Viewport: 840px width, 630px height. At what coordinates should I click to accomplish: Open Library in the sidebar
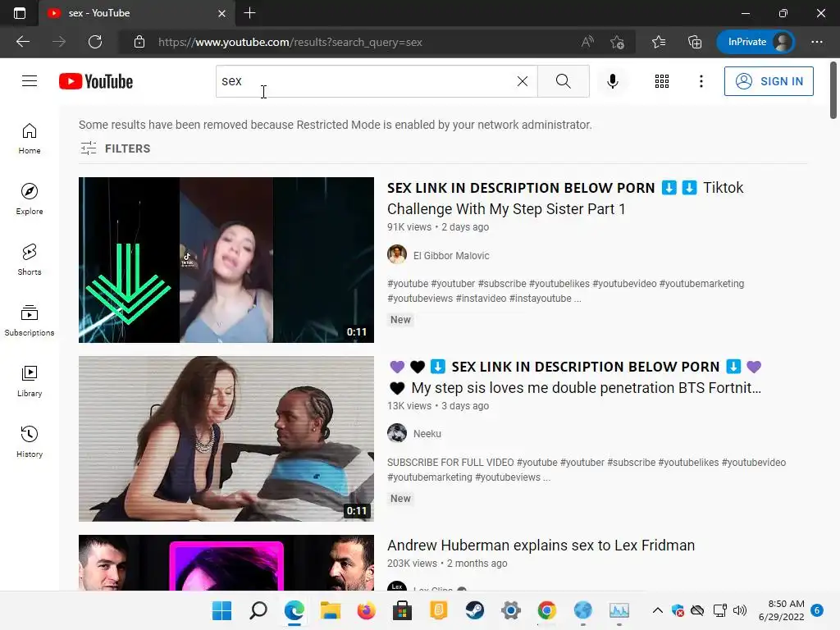(x=30, y=381)
